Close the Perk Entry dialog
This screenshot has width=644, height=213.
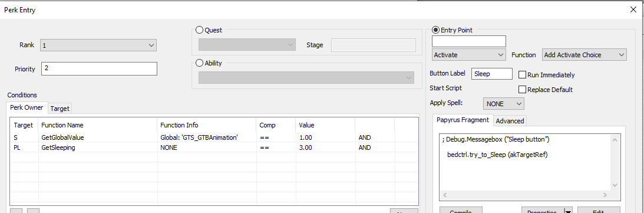[633, 10]
